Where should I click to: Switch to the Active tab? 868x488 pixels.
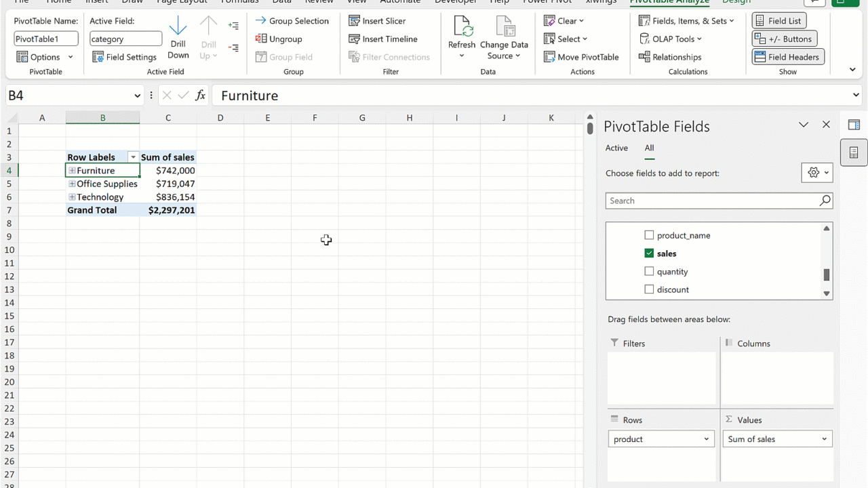616,148
